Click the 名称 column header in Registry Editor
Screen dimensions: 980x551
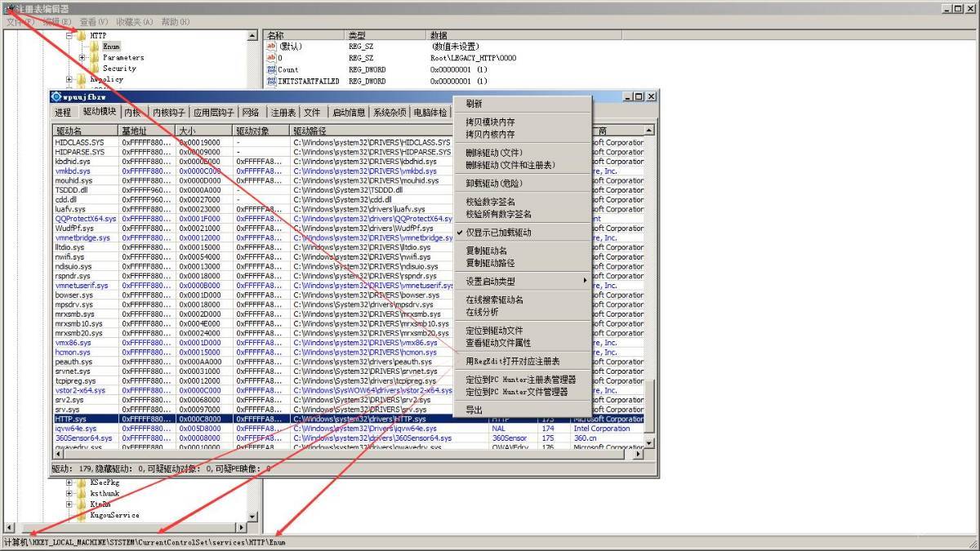pyautogui.click(x=305, y=36)
